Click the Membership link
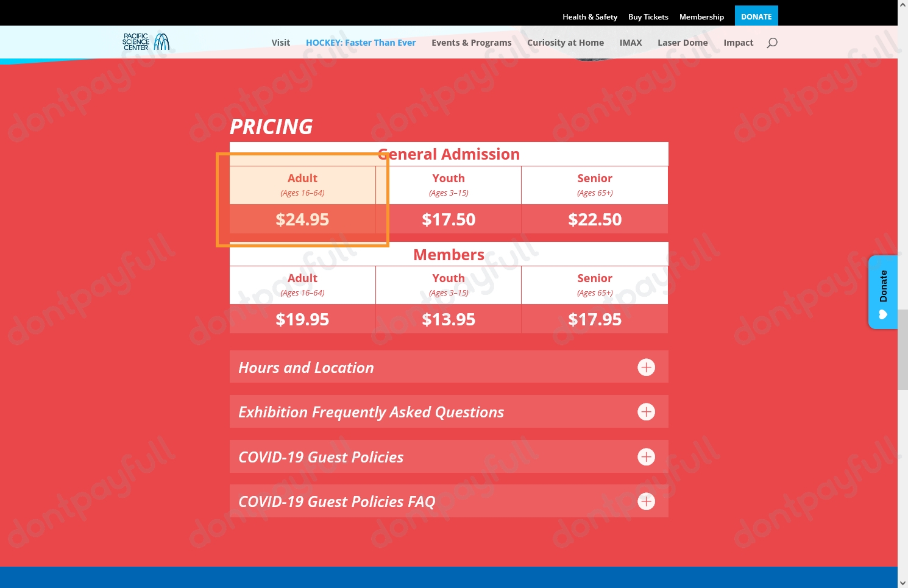Screen dimensions: 908x588 point(701,16)
